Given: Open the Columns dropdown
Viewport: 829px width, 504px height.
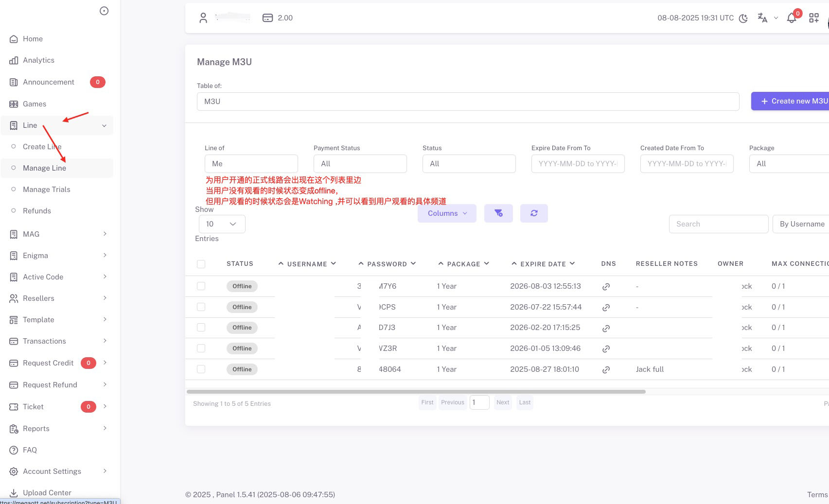Looking at the screenshot, I should tap(447, 213).
